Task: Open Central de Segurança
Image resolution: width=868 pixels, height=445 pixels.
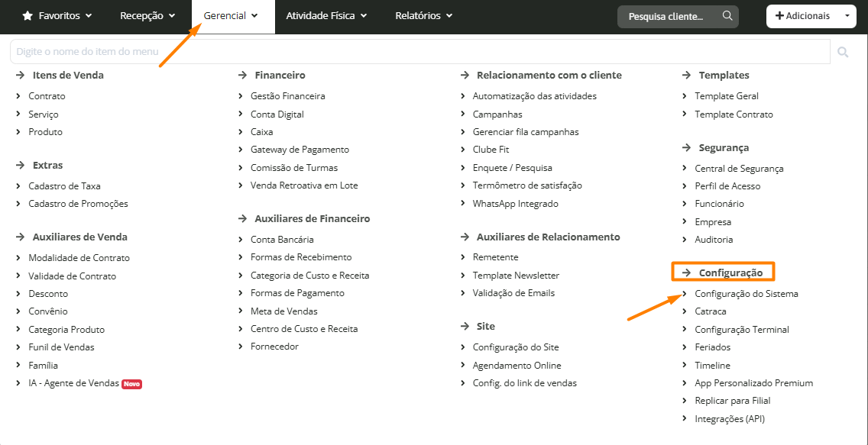Action: click(x=739, y=169)
